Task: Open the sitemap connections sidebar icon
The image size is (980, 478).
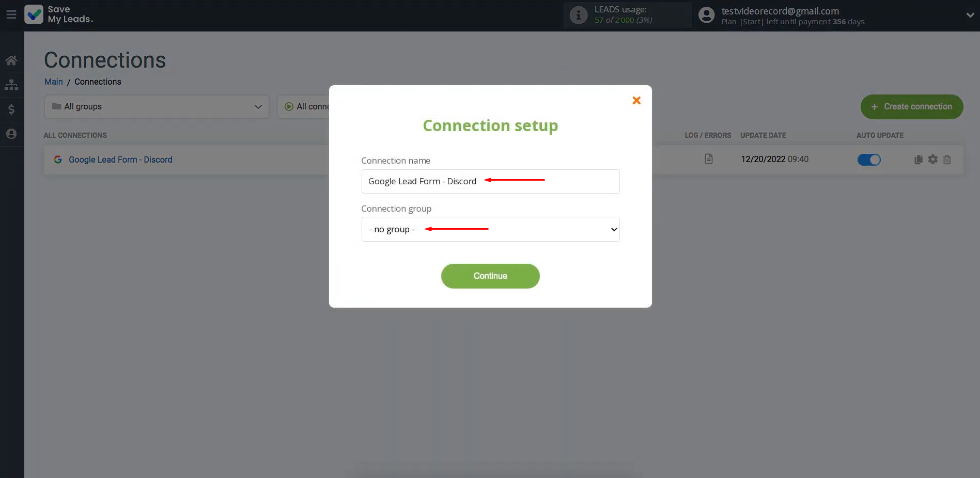Action: [x=11, y=85]
